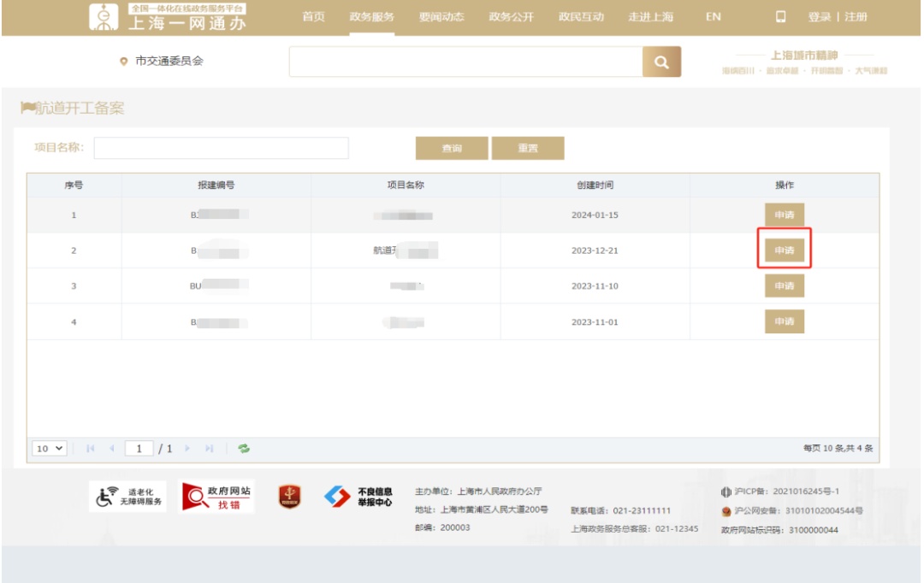This screenshot has height=583, width=924.
Task: Open the page size dropdown showing 10
Action: coord(50,449)
